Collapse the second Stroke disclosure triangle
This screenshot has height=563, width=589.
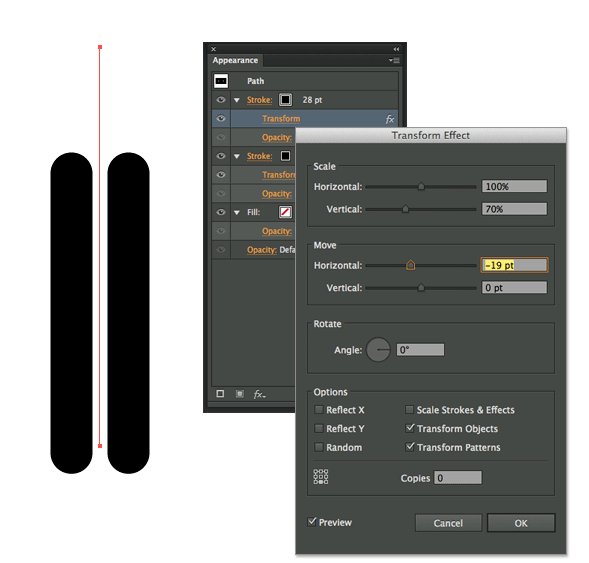pos(237,156)
